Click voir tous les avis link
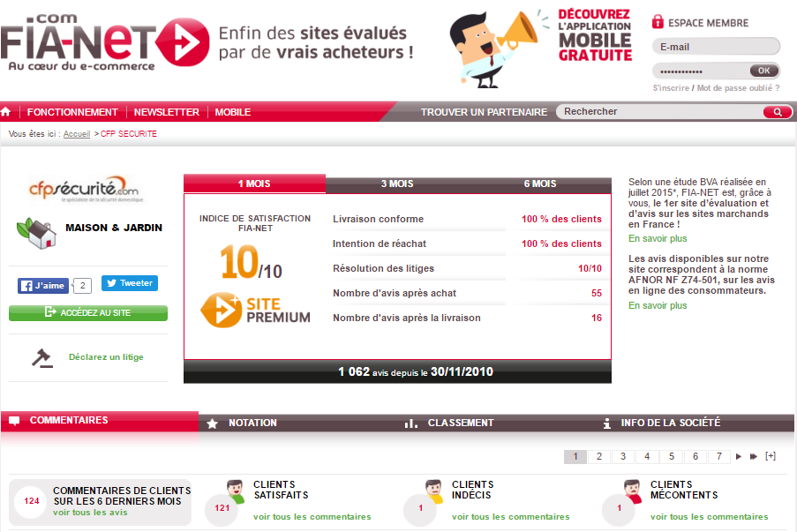The image size is (797, 532). [90, 513]
